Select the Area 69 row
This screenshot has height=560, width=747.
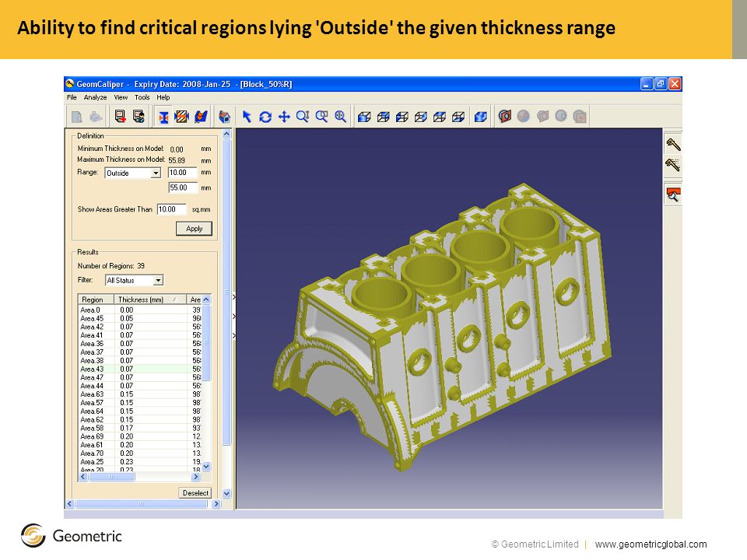tap(141, 436)
